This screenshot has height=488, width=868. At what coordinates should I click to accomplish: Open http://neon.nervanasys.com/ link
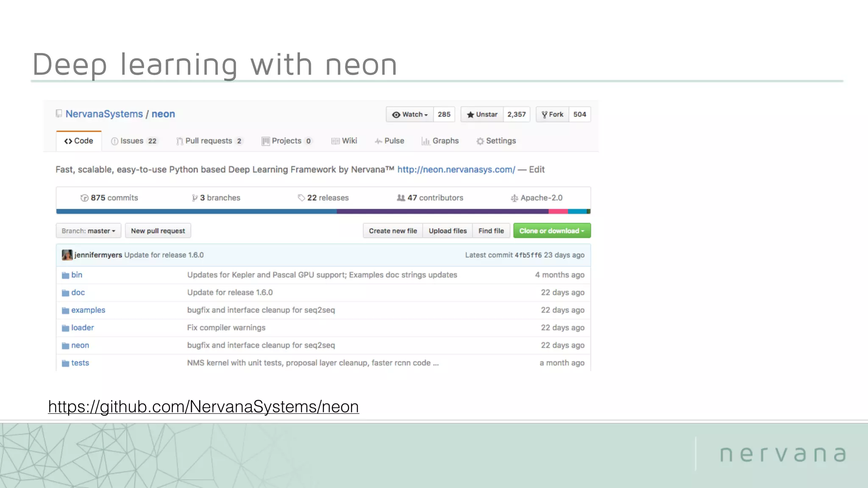pos(456,170)
